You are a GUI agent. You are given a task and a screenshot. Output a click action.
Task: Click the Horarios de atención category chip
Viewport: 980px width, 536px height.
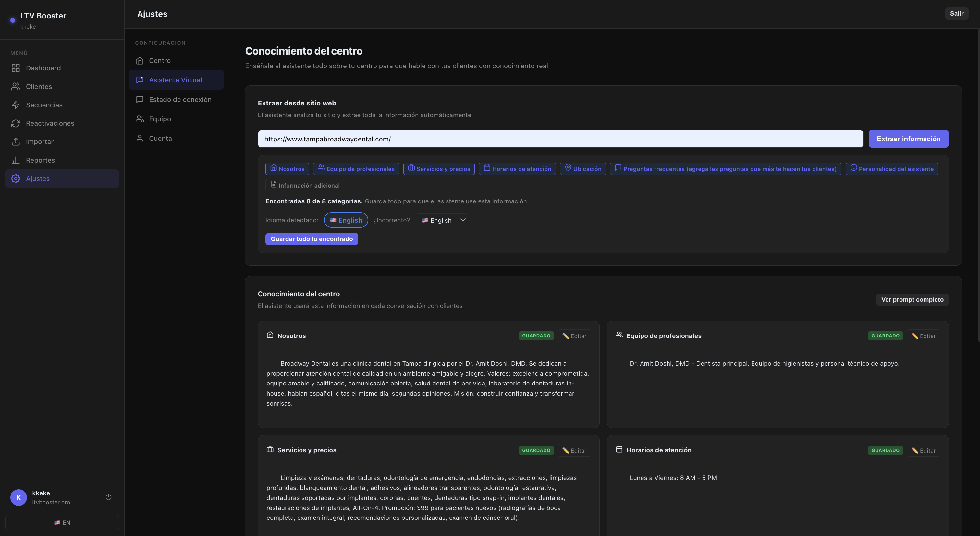[517, 169]
